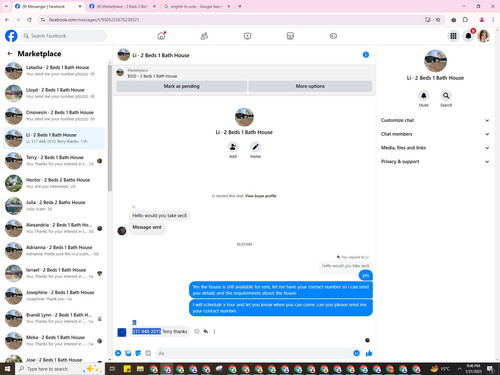500x375 pixels.
Task: Click the Name pencil icon in the chat
Action: [x=255, y=147]
